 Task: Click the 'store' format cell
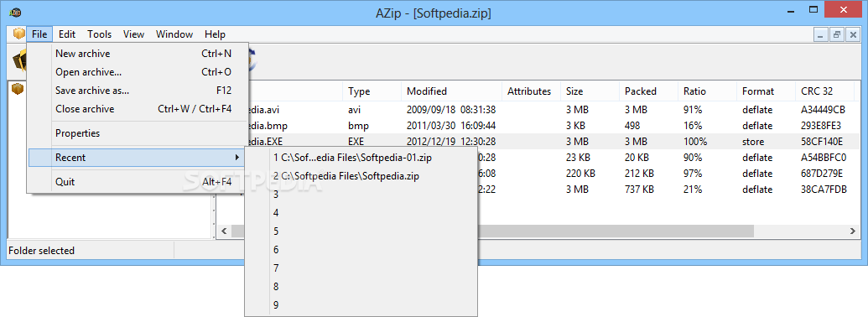tap(753, 142)
